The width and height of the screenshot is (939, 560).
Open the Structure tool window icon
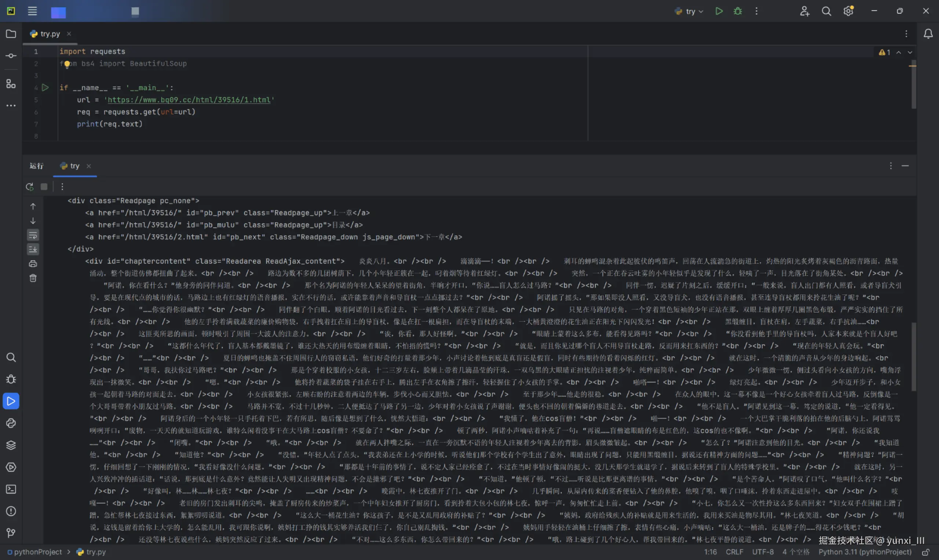click(x=11, y=84)
